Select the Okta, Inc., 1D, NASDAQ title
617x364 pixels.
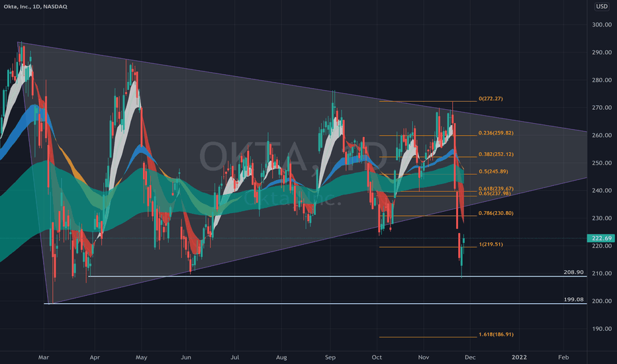click(x=35, y=7)
